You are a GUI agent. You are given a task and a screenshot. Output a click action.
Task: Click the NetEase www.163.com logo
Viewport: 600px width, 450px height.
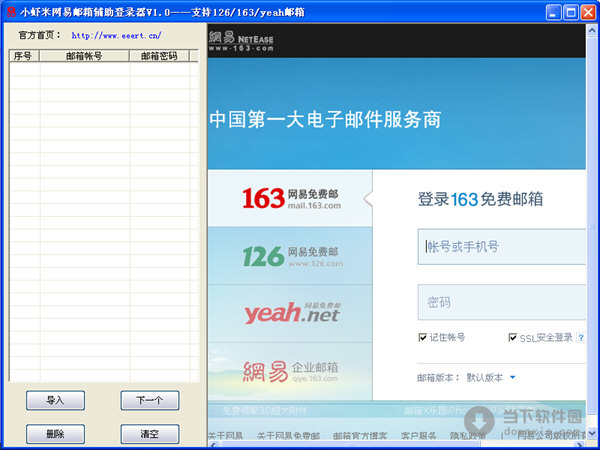click(241, 41)
